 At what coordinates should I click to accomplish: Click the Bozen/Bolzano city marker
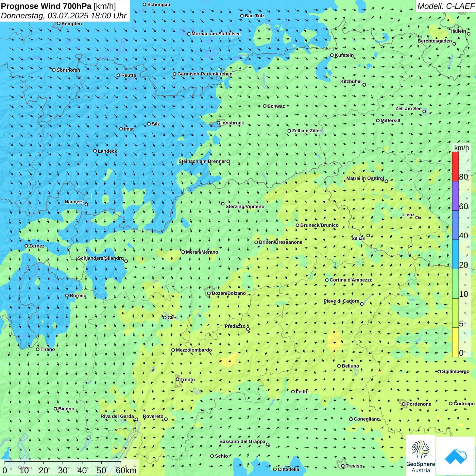[209, 293]
